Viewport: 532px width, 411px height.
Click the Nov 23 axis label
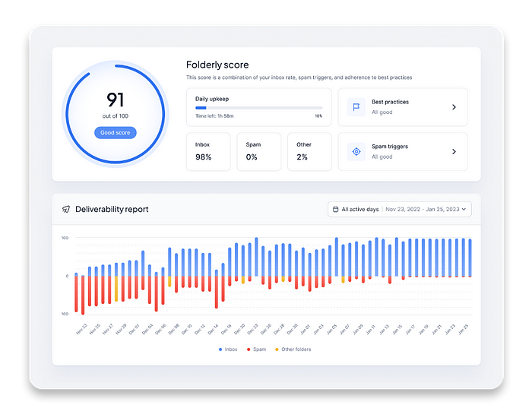82,329
